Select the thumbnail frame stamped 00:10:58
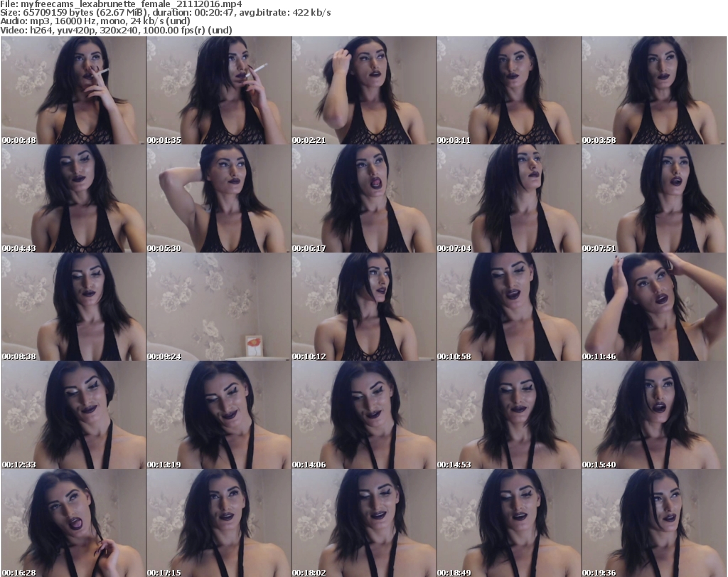728x577 pixels. pyautogui.click(x=509, y=307)
